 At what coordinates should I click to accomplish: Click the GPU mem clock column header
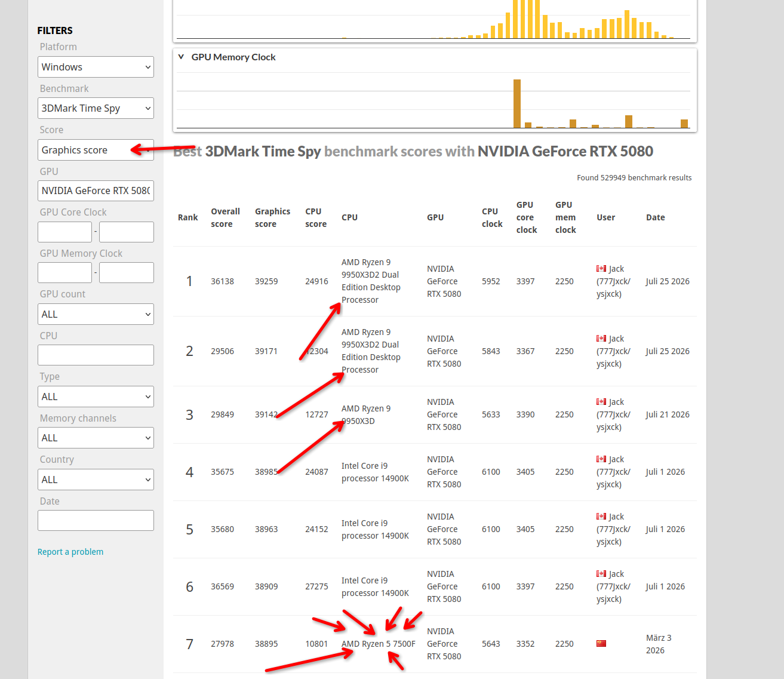point(565,217)
